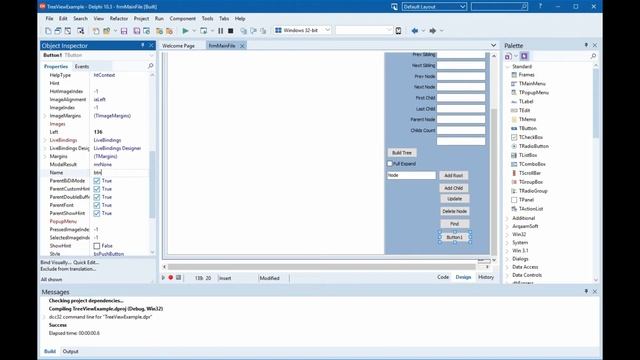This screenshot has width=640, height=360.
Task: Click the horizontal scrollbar under the designer
Action: 322,267
